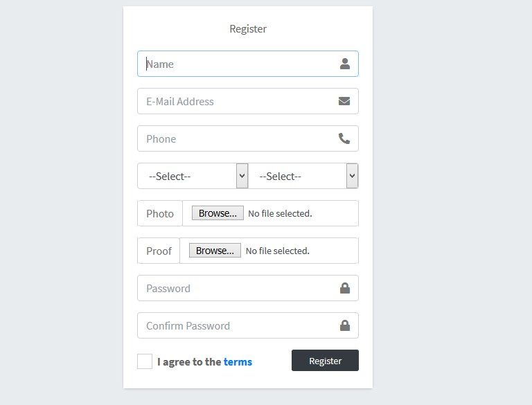Select the Phone input field

pyautogui.click(x=248, y=138)
